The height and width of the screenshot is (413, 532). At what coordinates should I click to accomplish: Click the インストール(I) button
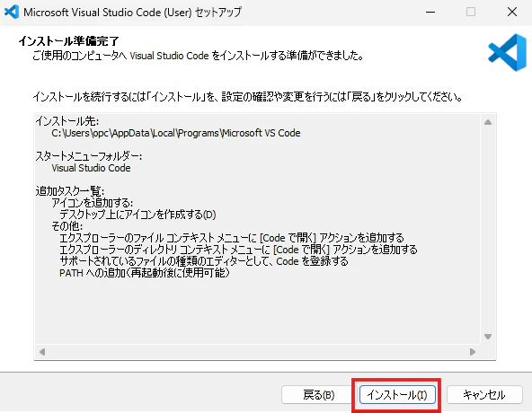[x=397, y=395]
